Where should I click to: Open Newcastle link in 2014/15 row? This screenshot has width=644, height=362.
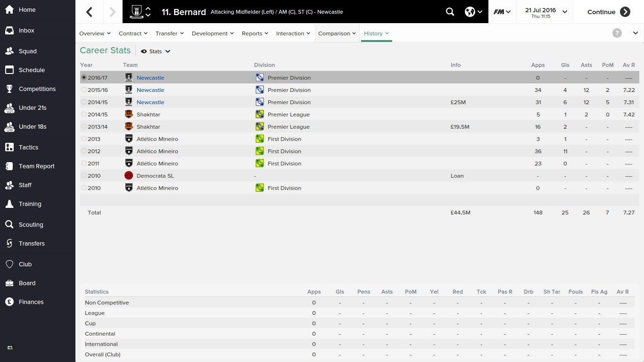[x=150, y=102]
